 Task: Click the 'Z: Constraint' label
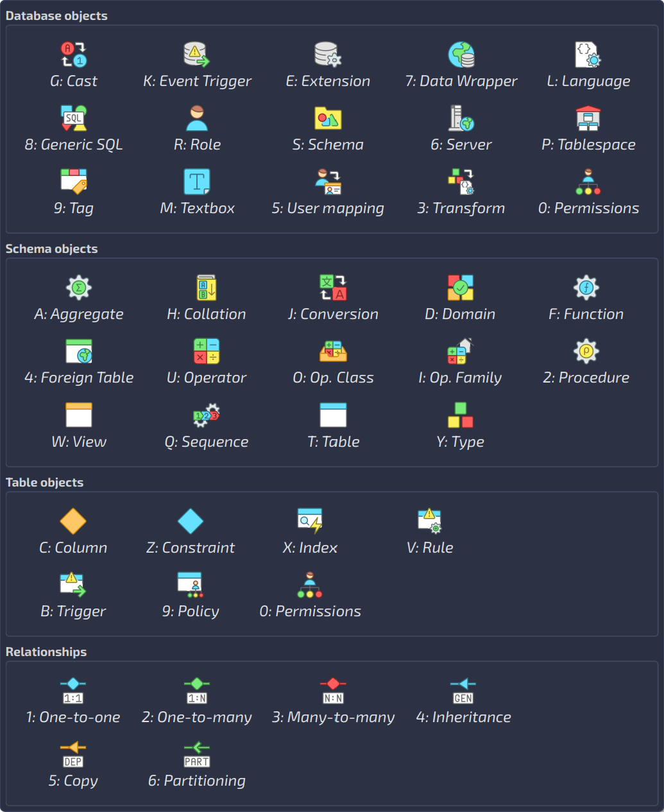pos(191,548)
